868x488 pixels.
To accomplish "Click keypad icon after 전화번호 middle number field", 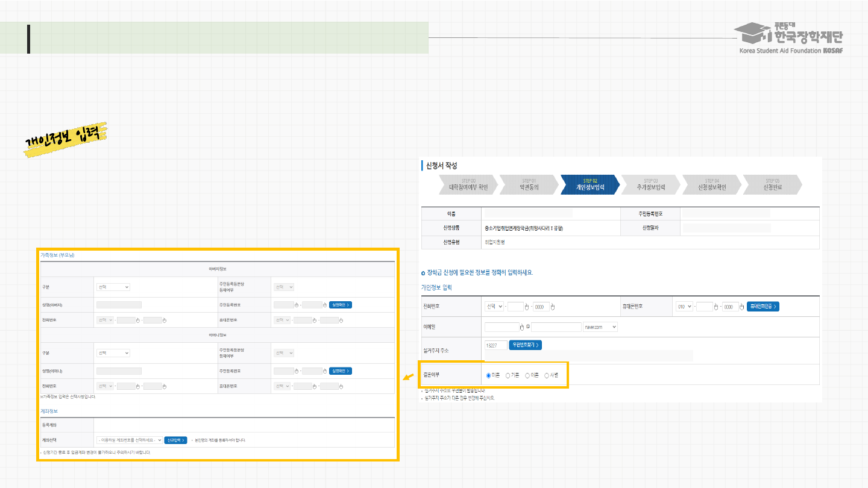I will (526, 307).
